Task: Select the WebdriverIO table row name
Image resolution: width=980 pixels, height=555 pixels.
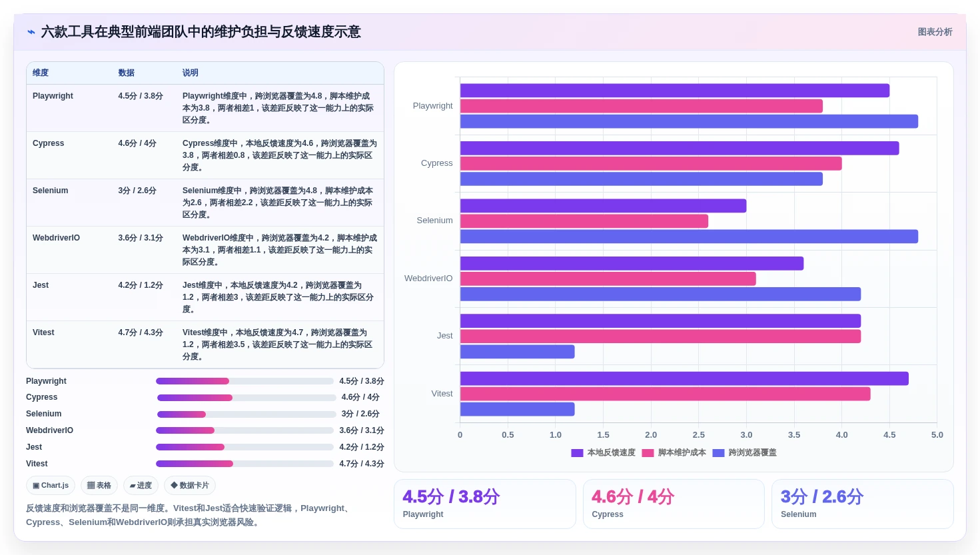Action: coord(56,238)
